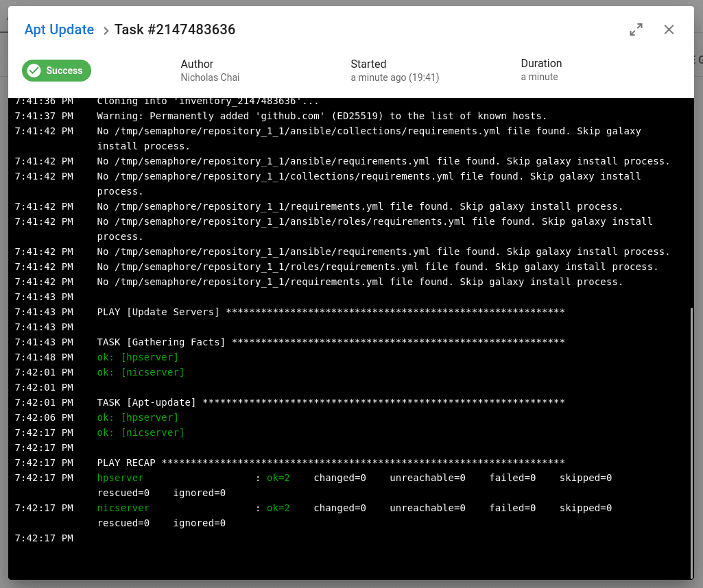
Task: Click 'ok=2' in the hpserver recap row
Action: [278, 478]
